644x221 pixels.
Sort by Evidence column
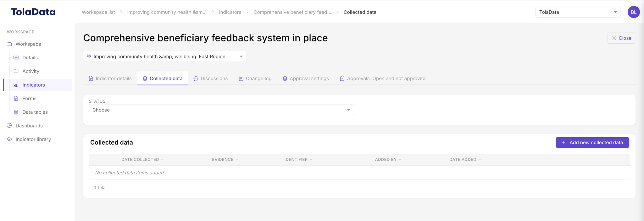(225, 159)
